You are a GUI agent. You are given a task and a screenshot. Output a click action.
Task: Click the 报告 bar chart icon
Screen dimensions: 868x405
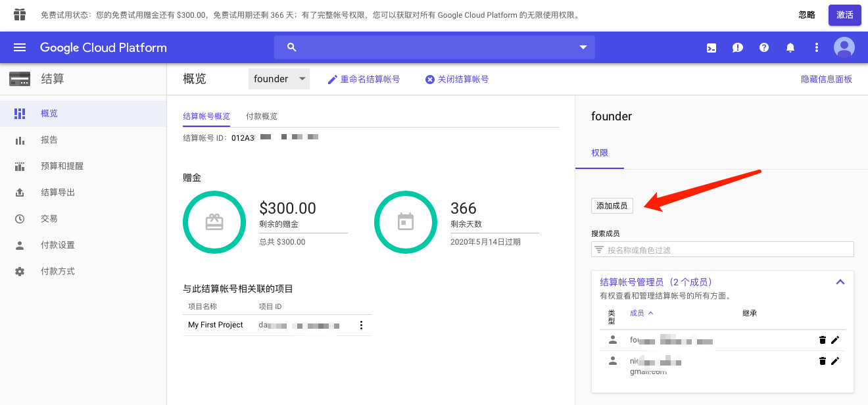tap(20, 140)
